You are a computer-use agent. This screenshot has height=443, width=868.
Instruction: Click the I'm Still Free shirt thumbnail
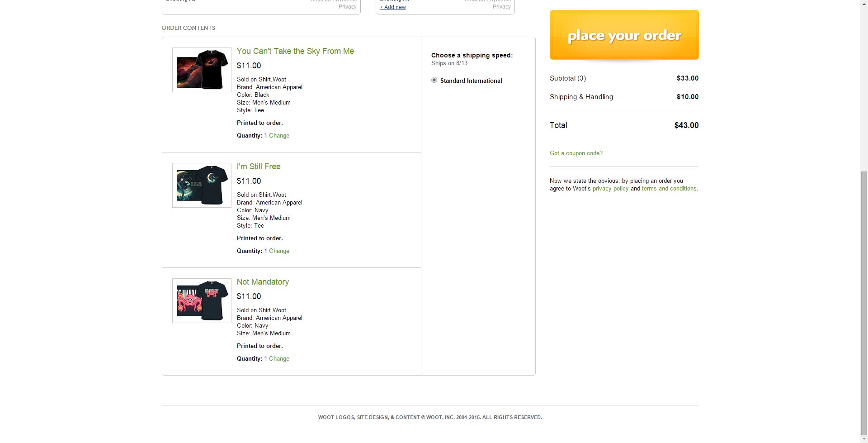click(x=202, y=185)
